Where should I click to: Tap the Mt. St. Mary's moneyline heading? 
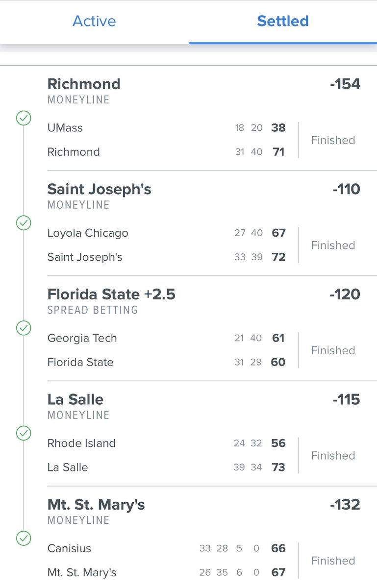pyautogui.click(x=96, y=504)
